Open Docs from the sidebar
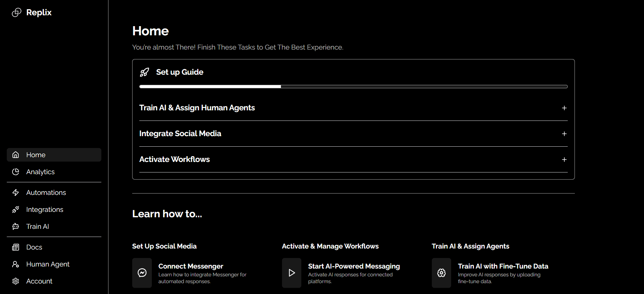Screen dimensions: 644x294 54,247
